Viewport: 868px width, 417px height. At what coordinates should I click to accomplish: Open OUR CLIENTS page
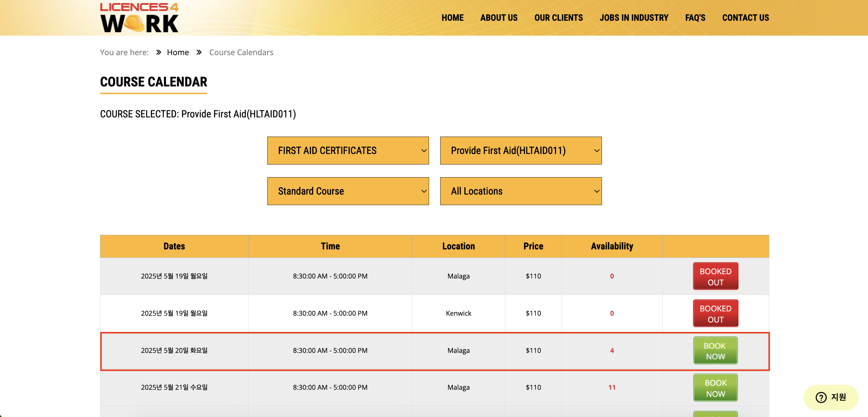[x=558, y=18]
